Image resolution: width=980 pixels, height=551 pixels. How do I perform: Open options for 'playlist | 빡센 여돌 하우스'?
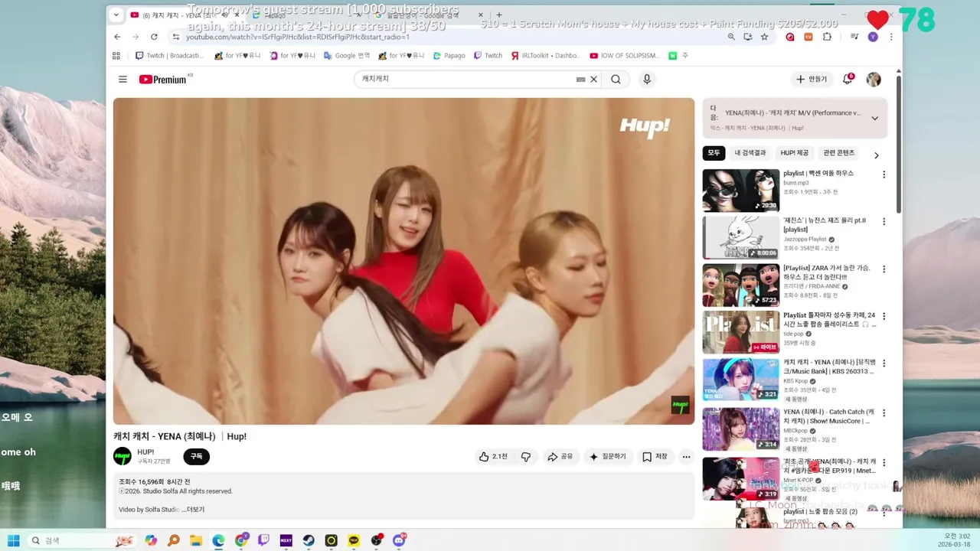[x=884, y=174]
